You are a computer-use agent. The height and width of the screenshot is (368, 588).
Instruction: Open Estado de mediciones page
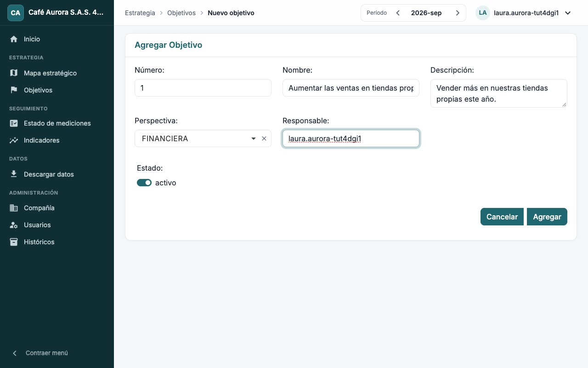pos(57,123)
